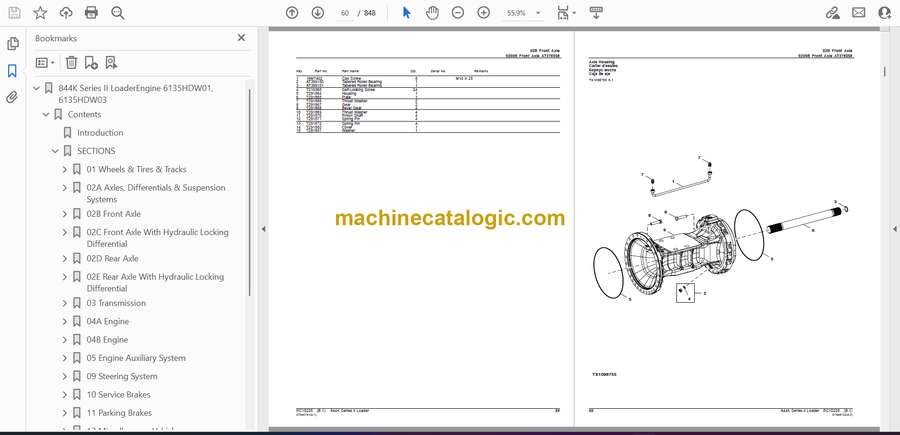The width and height of the screenshot is (900, 435).
Task: Expand 10 Service Brakes bookmark
Action: point(64,395)
